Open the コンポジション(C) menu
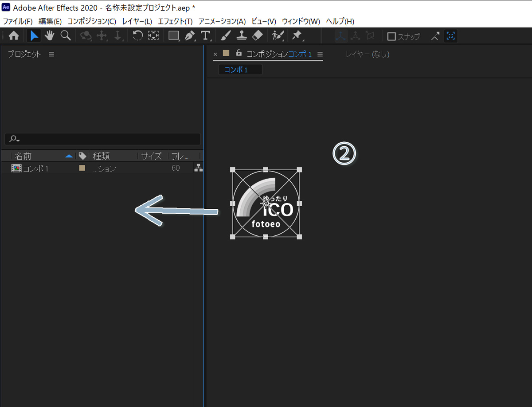 pos(92,21)
